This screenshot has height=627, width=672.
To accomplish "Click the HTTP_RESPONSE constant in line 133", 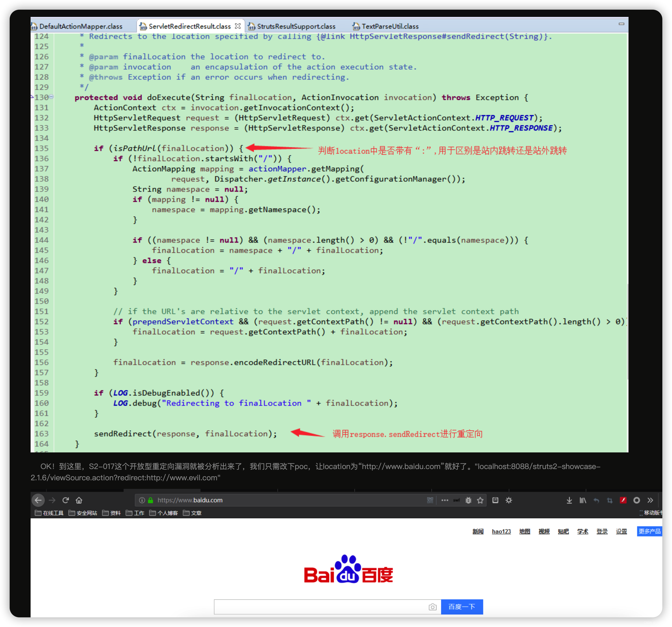I will [521, 128].
